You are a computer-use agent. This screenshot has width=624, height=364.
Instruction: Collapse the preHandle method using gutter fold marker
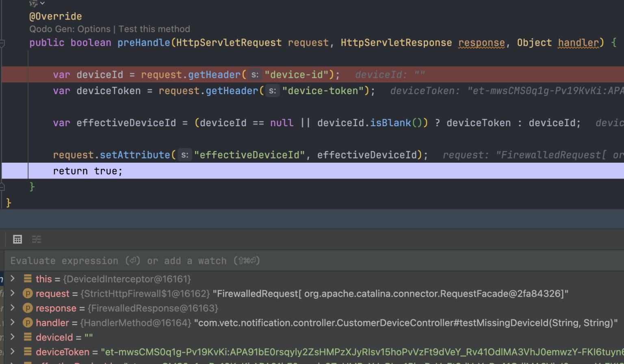tap(2, 43)
